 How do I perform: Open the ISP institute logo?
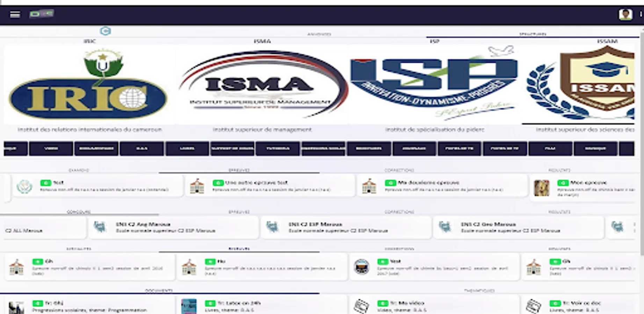[x=435, y=84]
